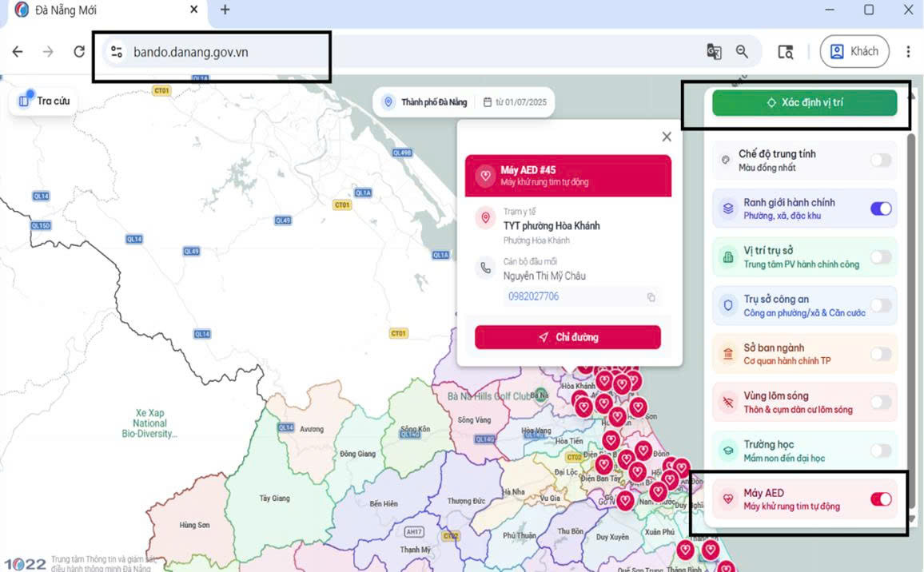Close the Máy AED #45 popup
Image resolution: width=924 pixels, height=572 pixels.
[x=667, y=137]
